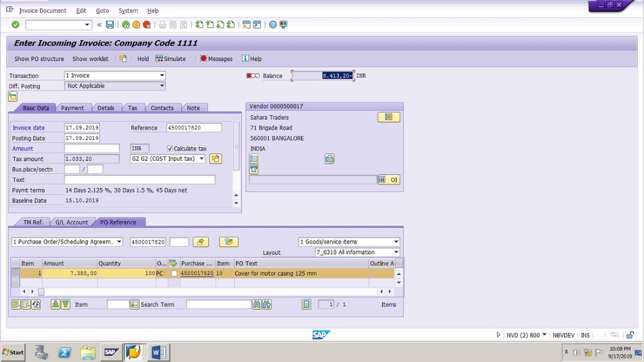Click the Customize Local Layout monitor icon
Screen dimensions: 644x362
pos(283,25)
